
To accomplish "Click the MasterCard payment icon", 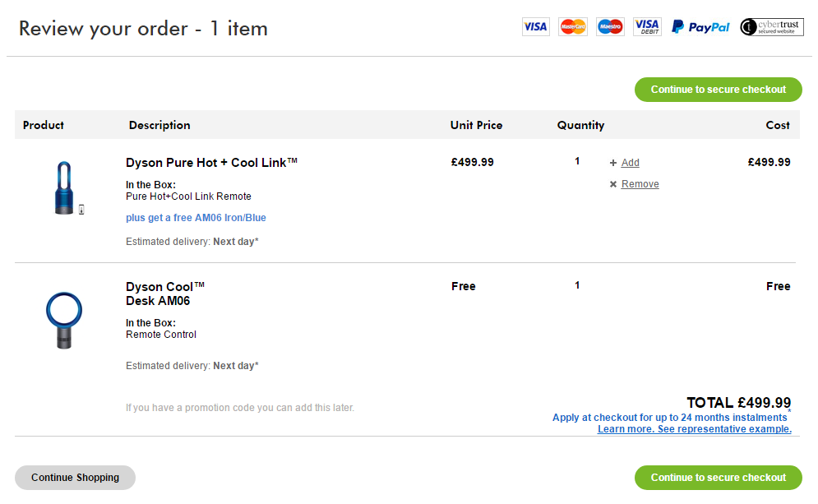I will [x=573, y=26].
